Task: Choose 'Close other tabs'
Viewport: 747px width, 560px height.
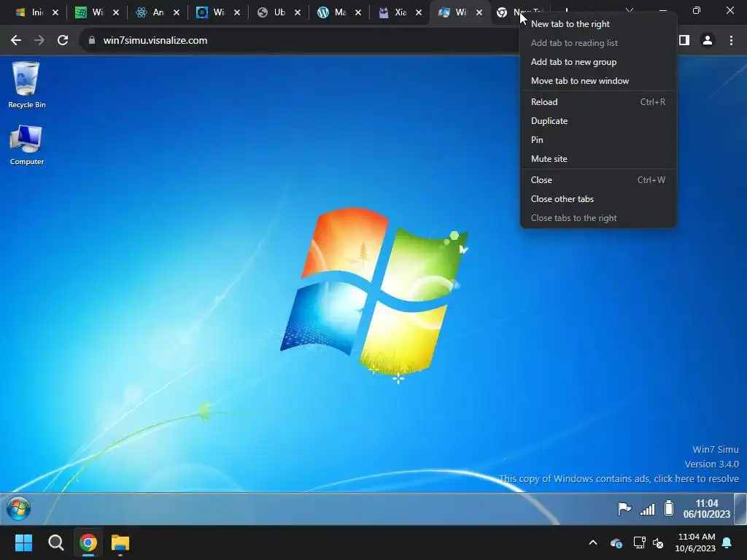Action: click(598, 199)
